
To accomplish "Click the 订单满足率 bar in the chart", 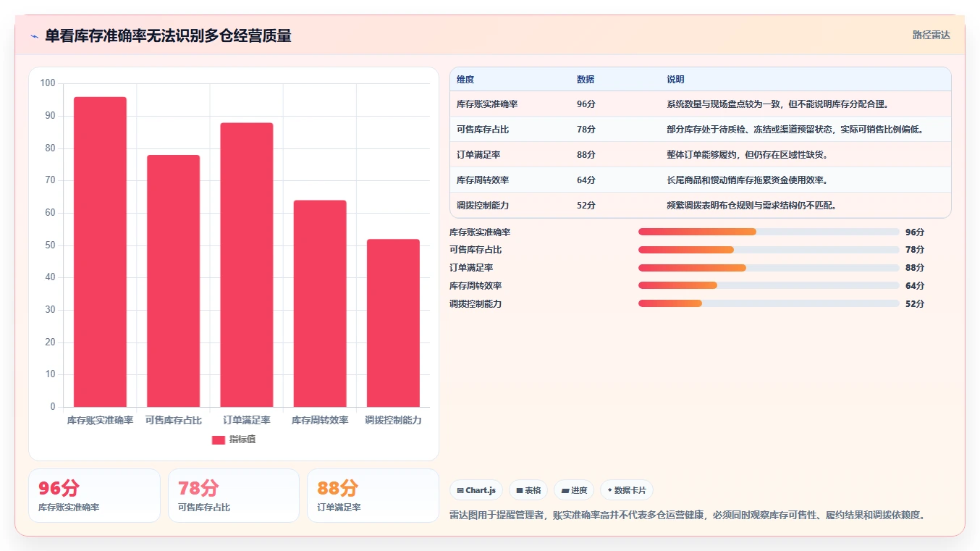I will click(247, 265).
